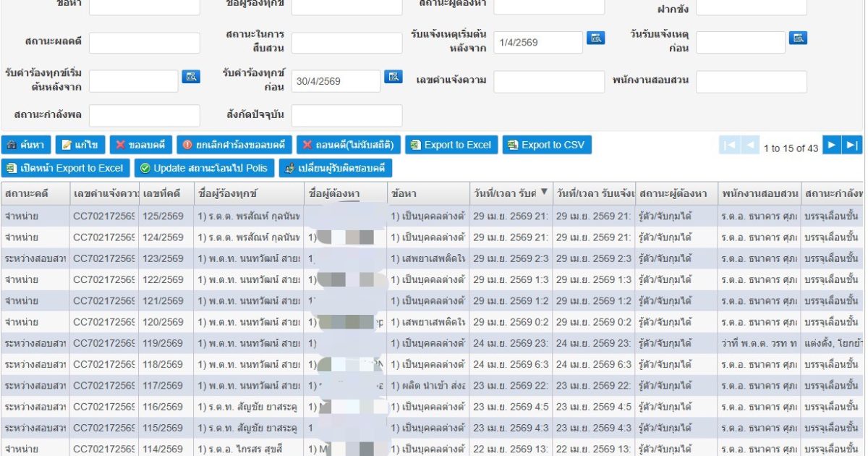The image size is (868, 456).
Task: Select case number 125/2569 cell
Action: click(166, 216)
